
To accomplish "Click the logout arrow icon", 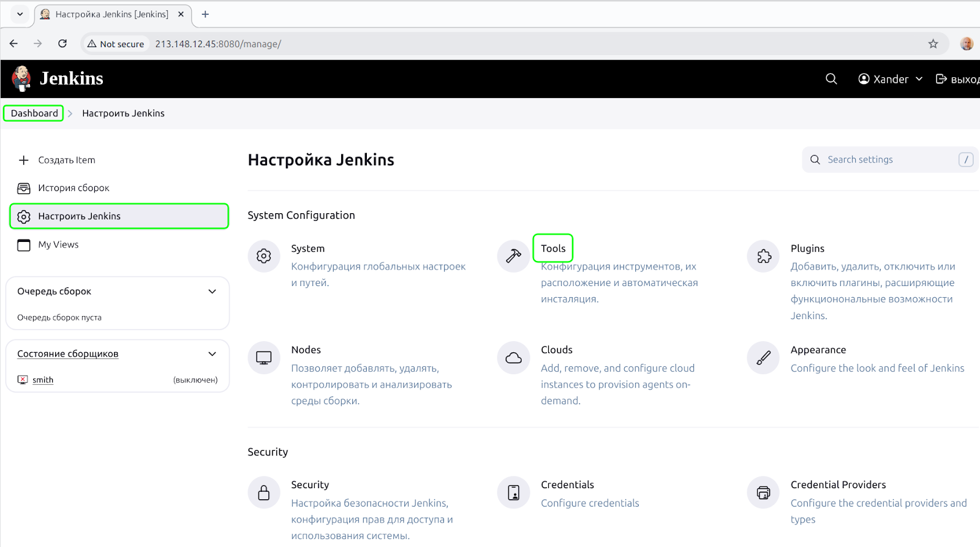I will (941, 79).
